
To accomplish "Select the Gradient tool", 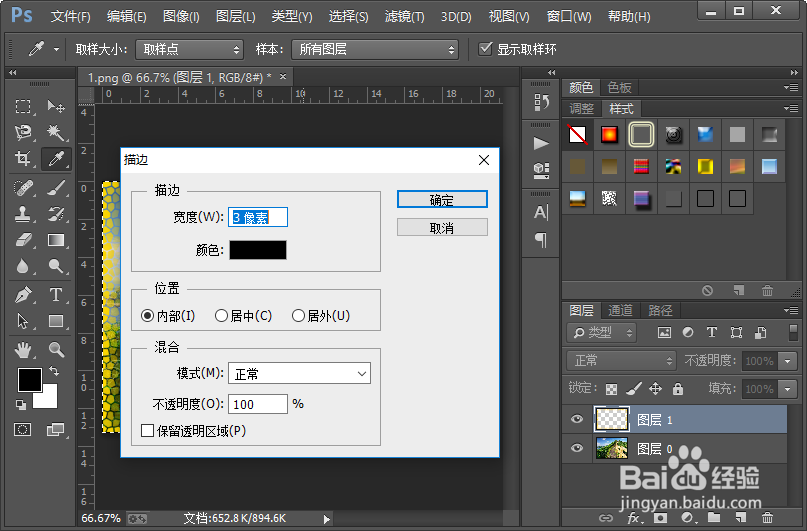I will [x=56, y=240].
